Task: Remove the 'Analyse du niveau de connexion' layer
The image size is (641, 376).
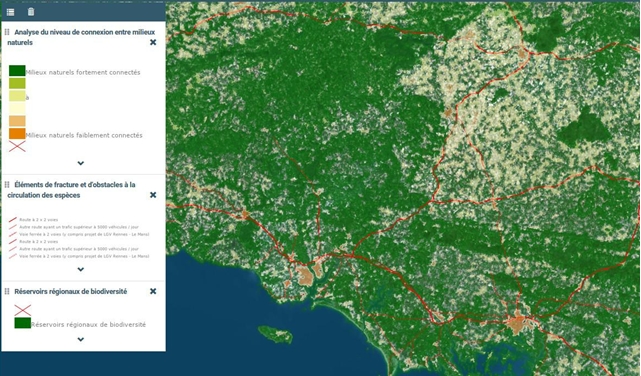Action: coord(153,42)
